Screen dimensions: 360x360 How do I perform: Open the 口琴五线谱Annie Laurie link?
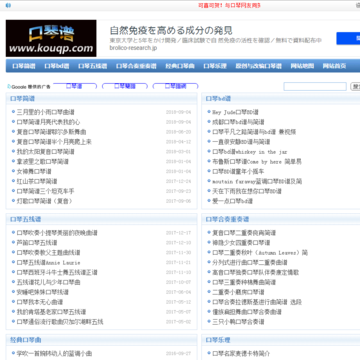[48, 263]
